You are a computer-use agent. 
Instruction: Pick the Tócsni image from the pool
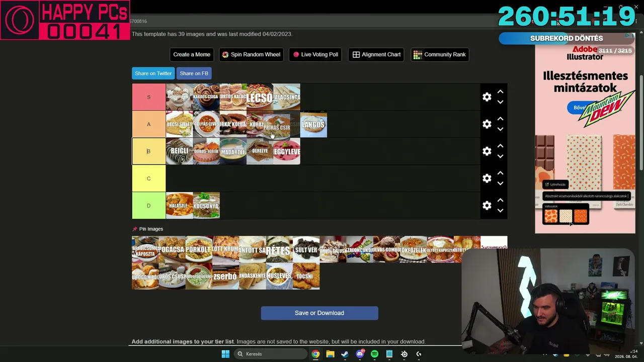coord(306,276)
